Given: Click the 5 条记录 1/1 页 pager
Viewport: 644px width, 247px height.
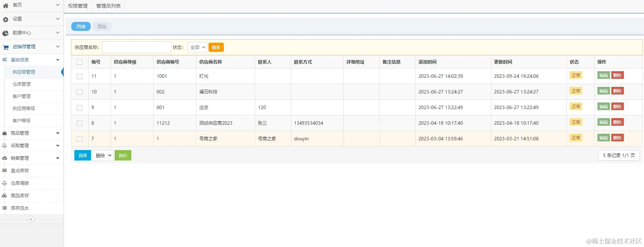Looking at the screenshot, I should pos(619,155).
